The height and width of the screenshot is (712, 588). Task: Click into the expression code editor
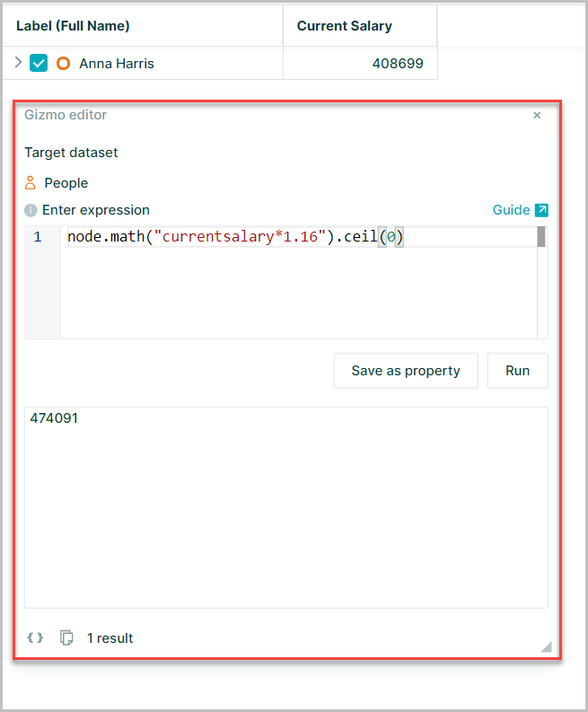click(x=299, y=282)
